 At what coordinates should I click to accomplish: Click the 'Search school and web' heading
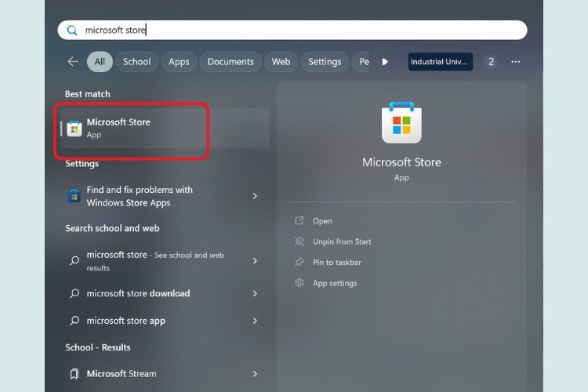pyautogui.click(x=112, y=228)
